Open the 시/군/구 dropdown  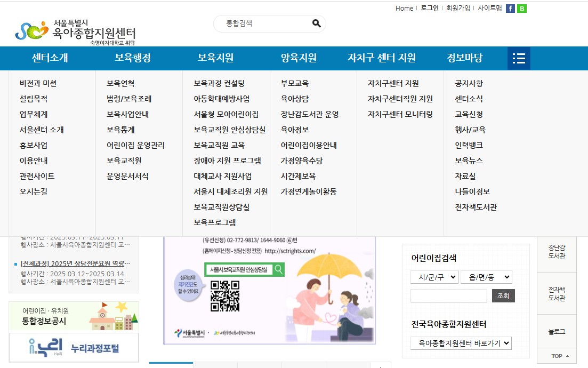(x=433, y=277)
